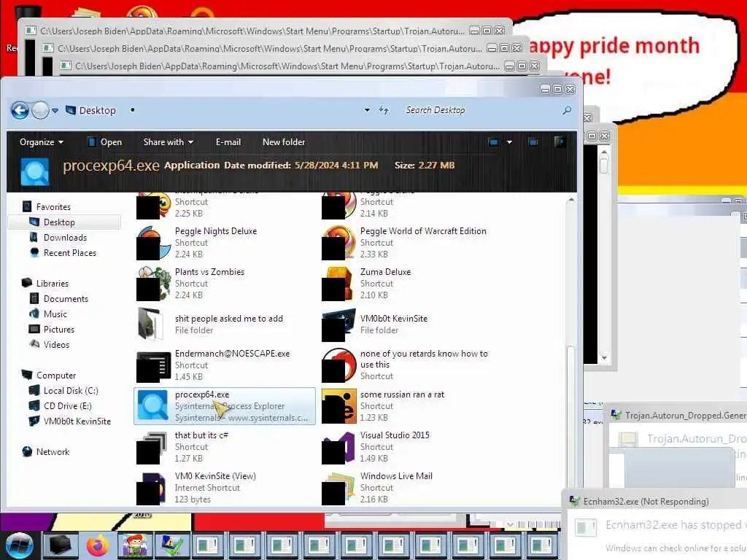
Task: Click the E-mail toolbar button
Action: tap(228, 142)
